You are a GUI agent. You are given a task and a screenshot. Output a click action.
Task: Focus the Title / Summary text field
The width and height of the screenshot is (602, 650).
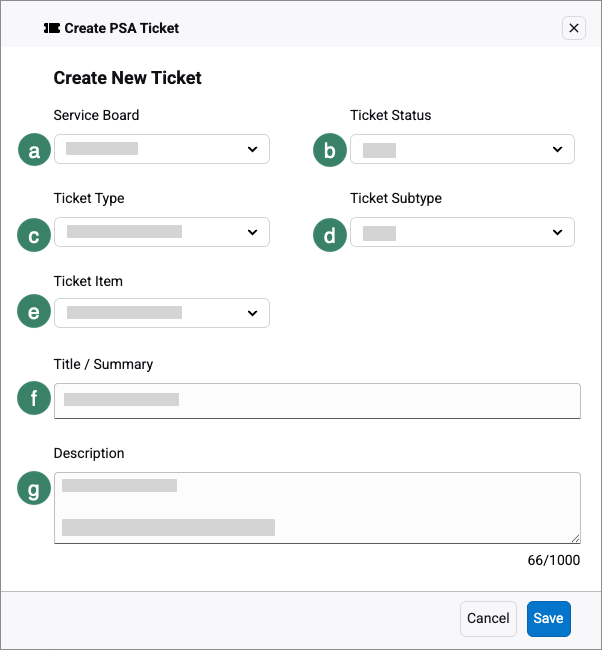point(317,400)
